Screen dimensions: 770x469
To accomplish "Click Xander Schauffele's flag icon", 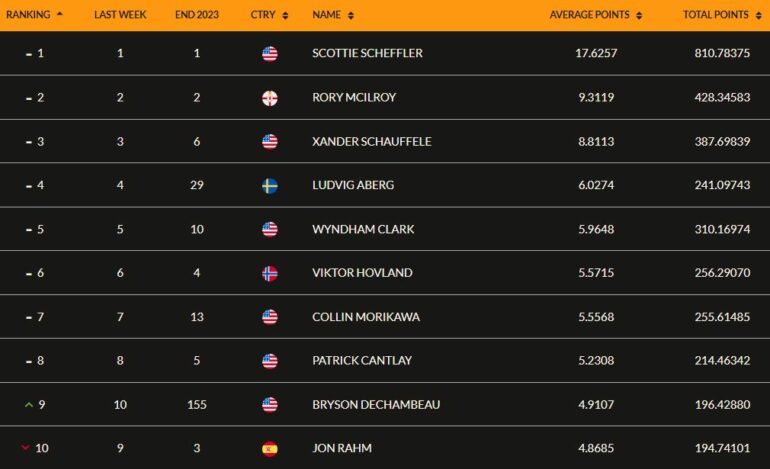I will pos(270,141).
